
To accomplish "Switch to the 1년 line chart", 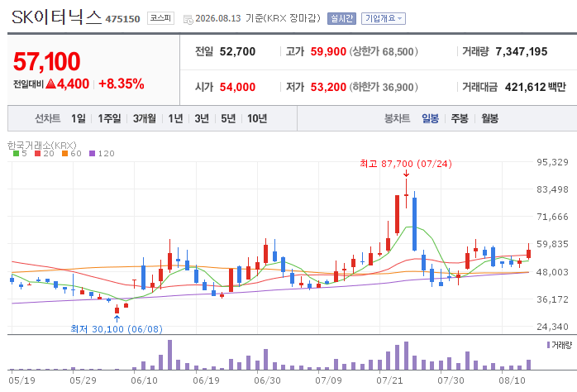I will tap(175, 118).
